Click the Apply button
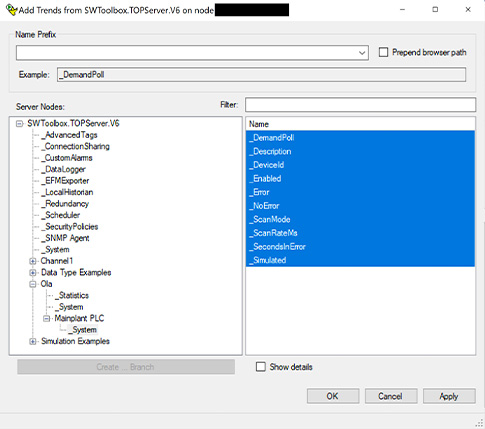 click(x=449, y=396)
